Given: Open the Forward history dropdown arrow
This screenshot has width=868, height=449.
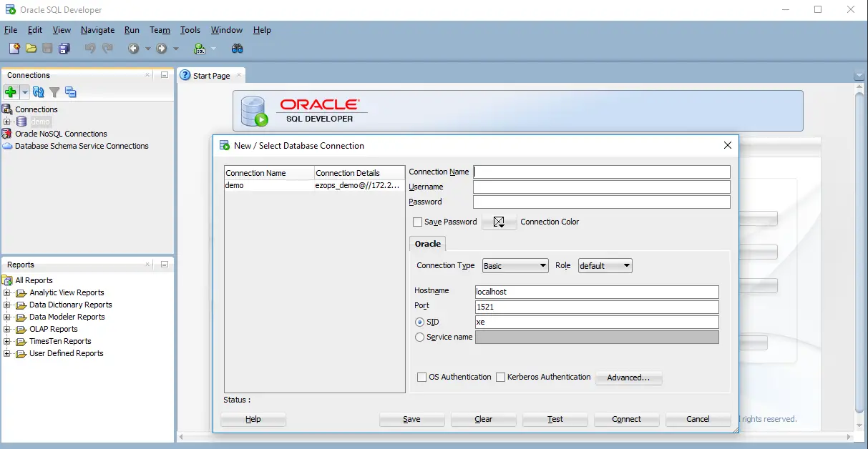Looking at the screenshot, I should pos(176,49).
